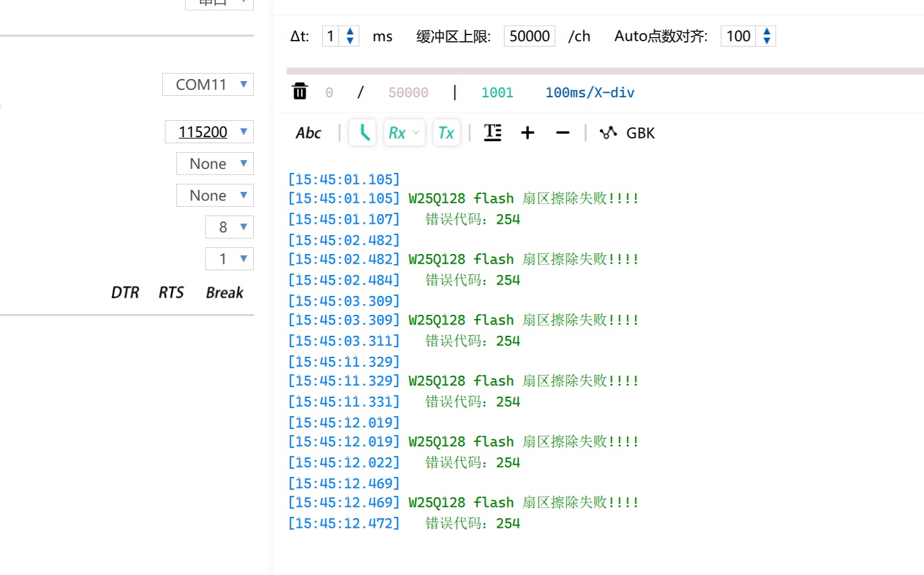Image resolution: width=924 pixels, height=575 pixels.
Task: Click the 扇区擦除失败 message at 15:45:01.105
Action: tap(523, 199)
